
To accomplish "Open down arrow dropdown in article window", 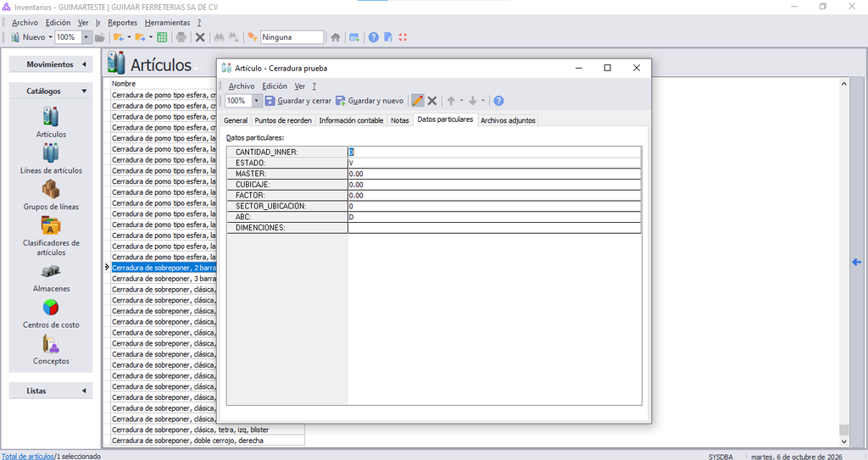I will [x=482, y=101].
